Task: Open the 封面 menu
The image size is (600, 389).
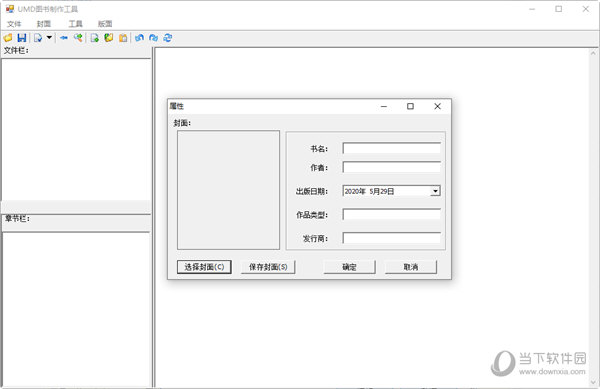Action: [44, 24]
